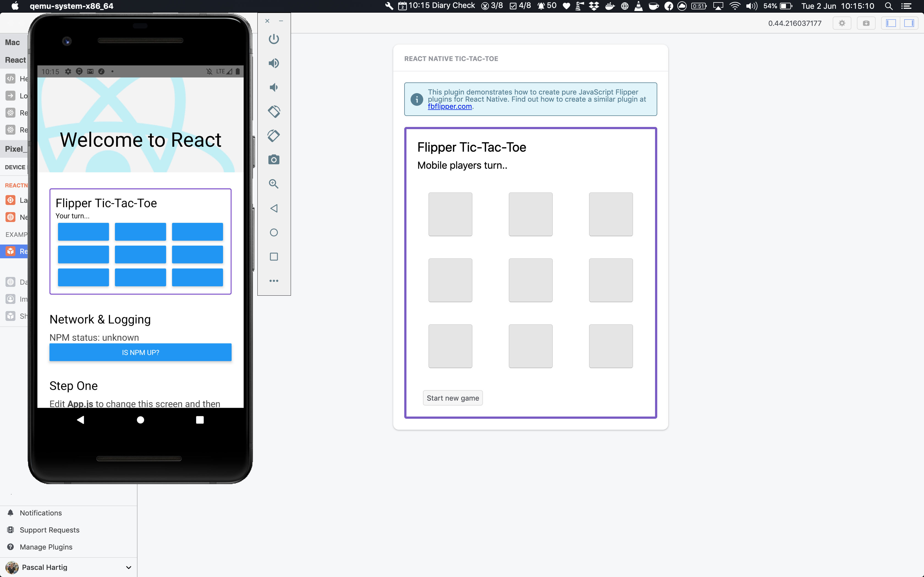Open Support Requests in sidebar
The width and height of the screenshot is (924, 577).
pyautogui.click(x=49, y=530)
